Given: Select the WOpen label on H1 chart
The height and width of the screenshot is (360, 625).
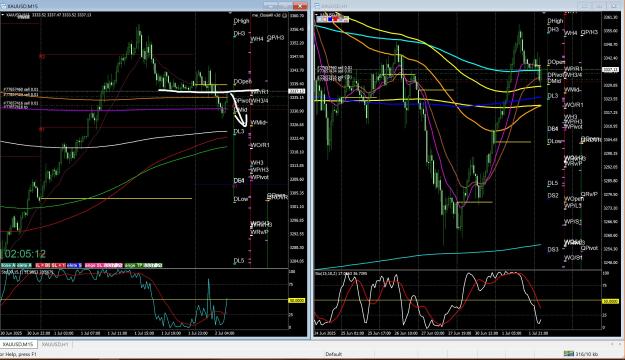Looking at the screenshot, I should 574,199.
